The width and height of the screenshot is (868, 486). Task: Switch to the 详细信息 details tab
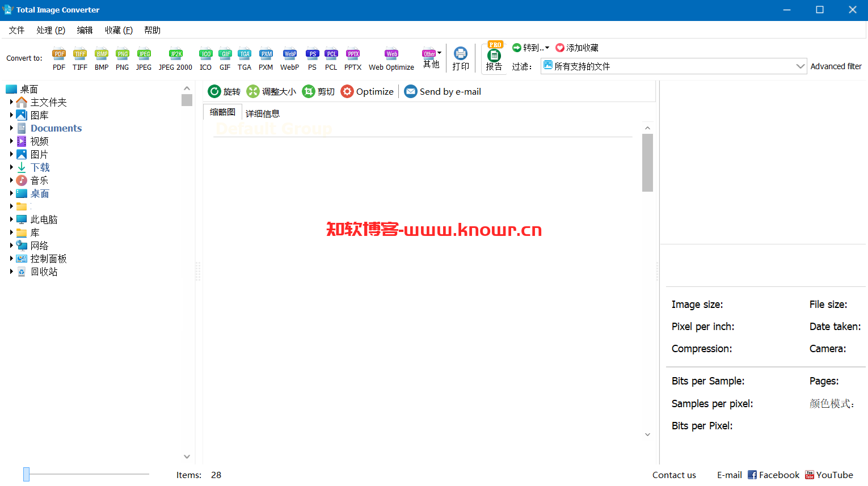(263, 113)
